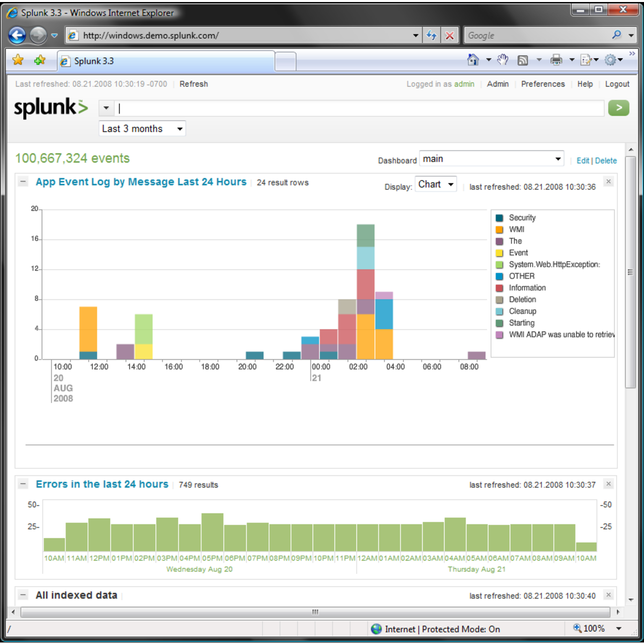The image size is (644, 644).
Task: Collapse the Errors in the last 24 hours panel
Action: [23, 484]
